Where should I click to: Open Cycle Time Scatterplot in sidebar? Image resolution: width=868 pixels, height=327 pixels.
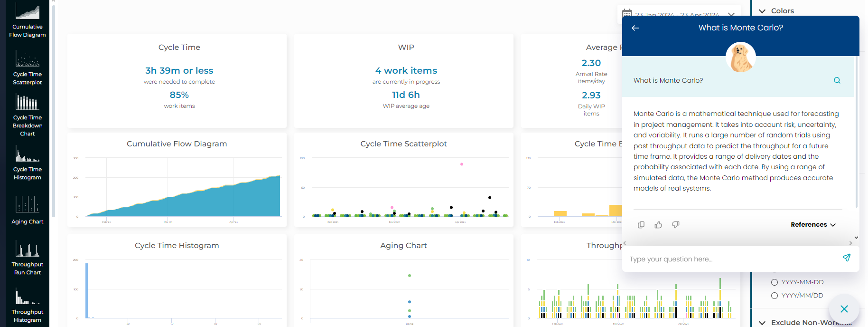(28, 68)
